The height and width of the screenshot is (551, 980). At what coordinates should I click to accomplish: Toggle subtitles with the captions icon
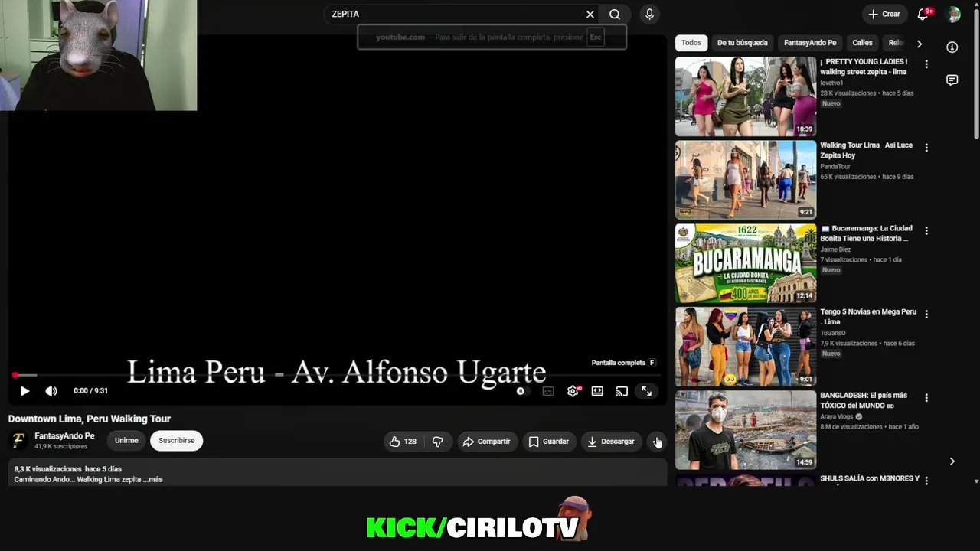tap(548, 391)
